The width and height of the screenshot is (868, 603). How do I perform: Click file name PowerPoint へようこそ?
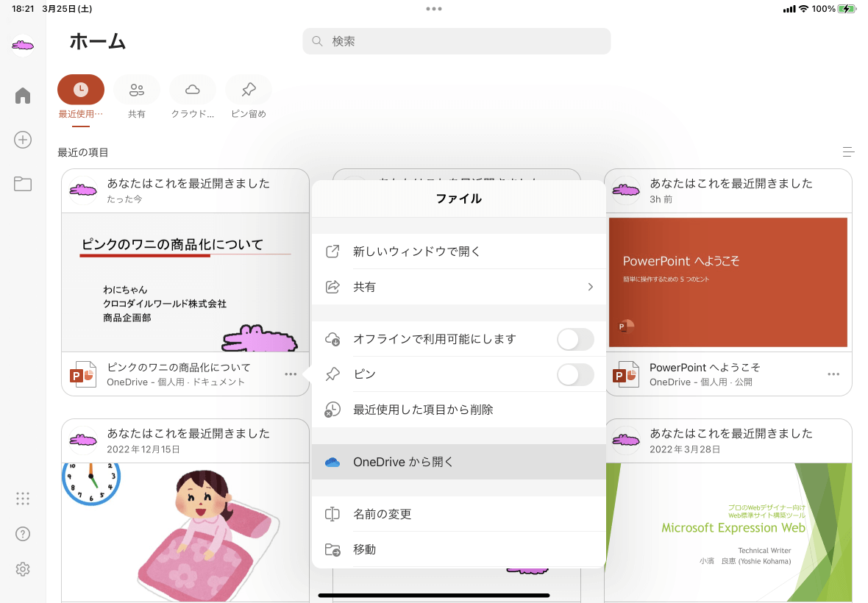pos(705,368)
